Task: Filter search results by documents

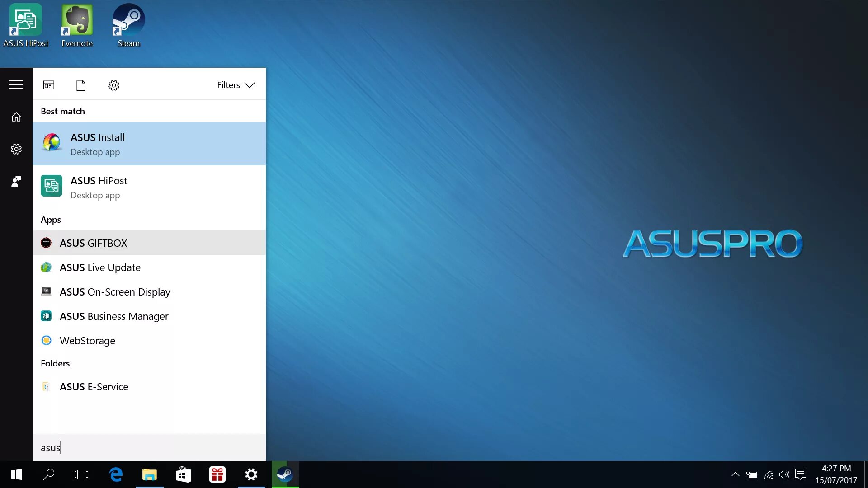Action: coord(81,85)
